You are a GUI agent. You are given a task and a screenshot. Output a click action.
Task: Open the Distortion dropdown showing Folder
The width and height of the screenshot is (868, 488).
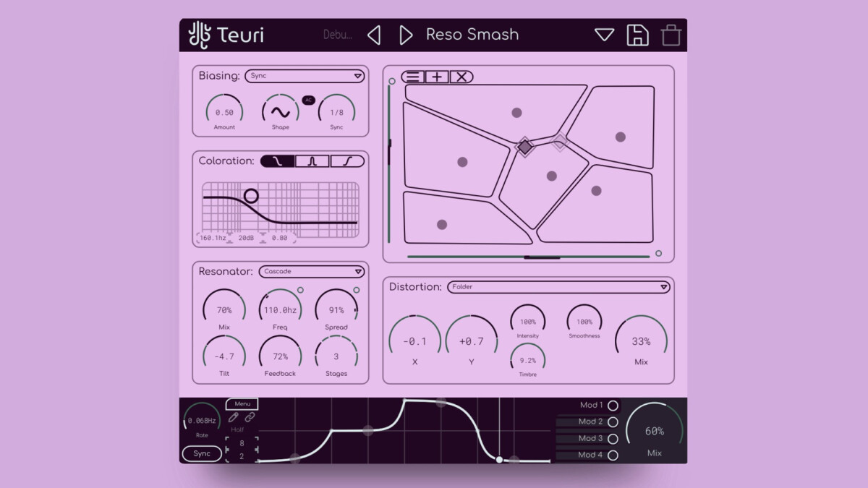click(x=558, y=287)
